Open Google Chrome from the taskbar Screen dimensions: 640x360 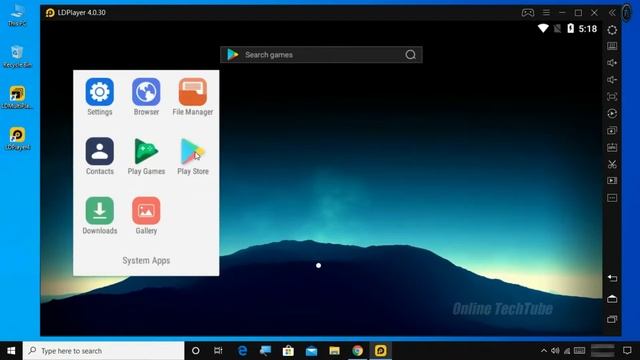pos(358,351)
